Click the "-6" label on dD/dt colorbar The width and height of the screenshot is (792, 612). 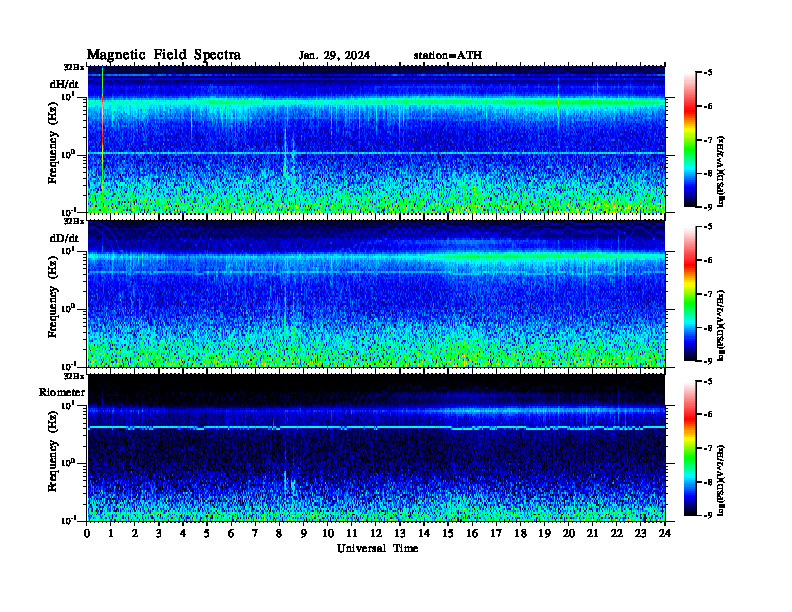pyautogui.click(x=708, y=261)
